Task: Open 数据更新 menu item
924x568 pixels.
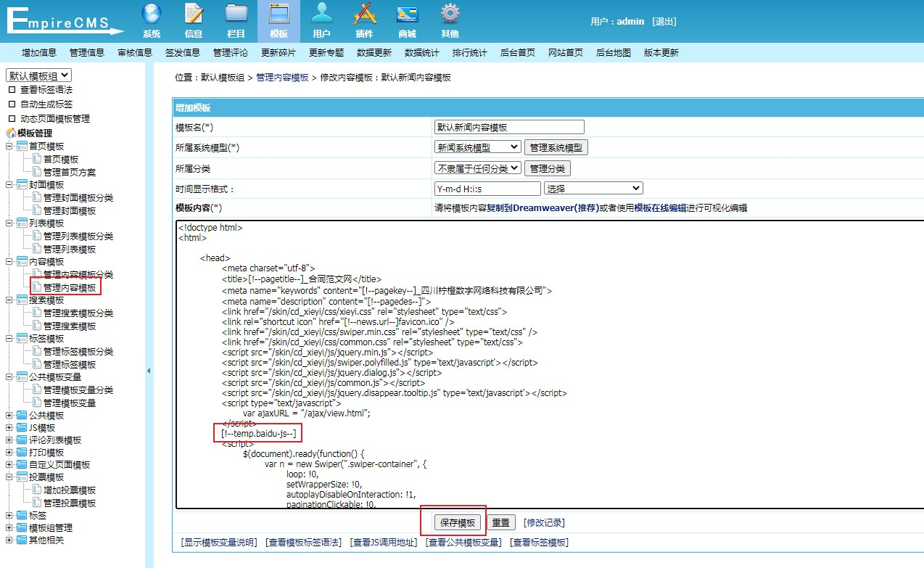Action: (374, 53)
